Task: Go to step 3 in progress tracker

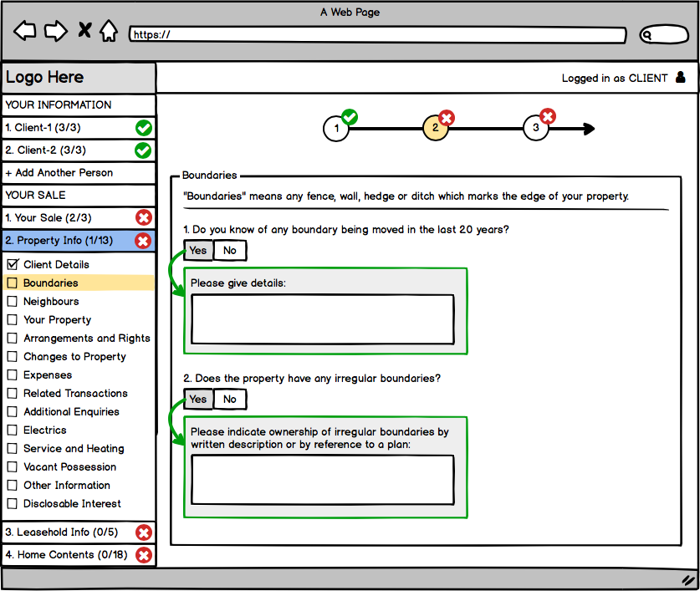Action: click(536, 129)
